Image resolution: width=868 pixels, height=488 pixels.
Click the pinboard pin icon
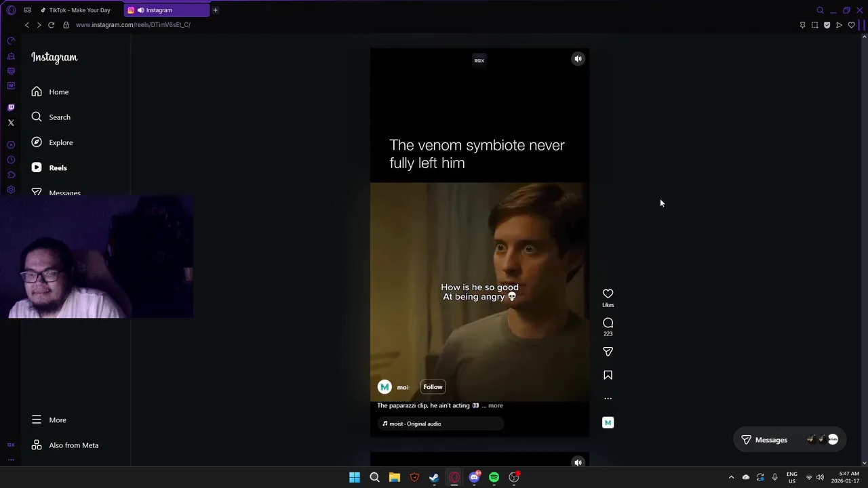[x=803, y=25]
